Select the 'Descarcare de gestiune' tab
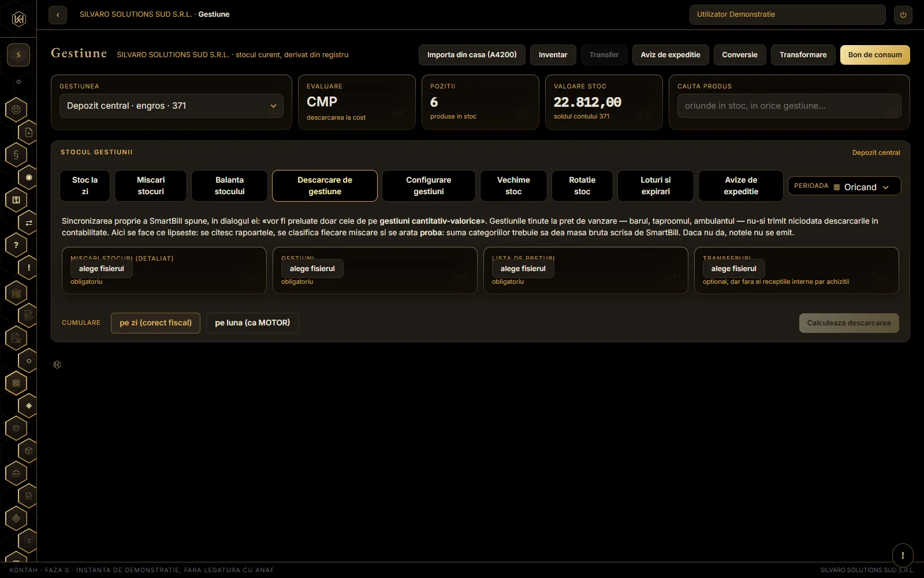 coord(325,186)
